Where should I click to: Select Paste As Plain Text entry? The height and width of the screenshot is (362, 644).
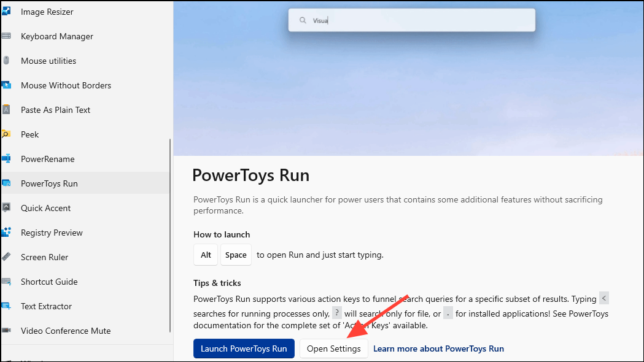click(85, 110)
